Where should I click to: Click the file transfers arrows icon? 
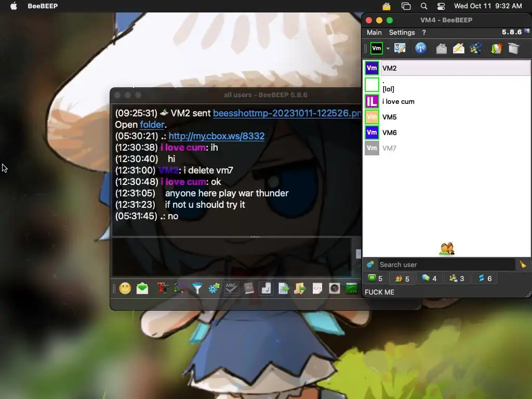click(496, 48)
